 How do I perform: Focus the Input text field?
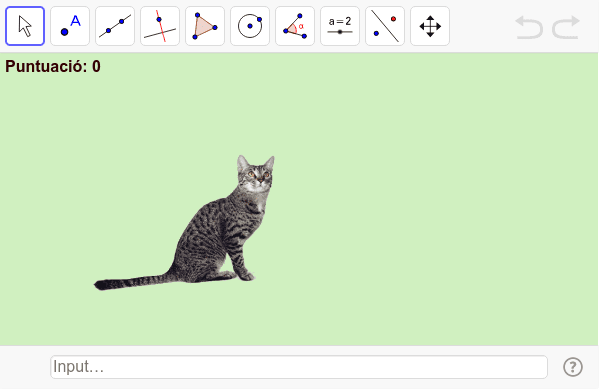click(299, 367)
